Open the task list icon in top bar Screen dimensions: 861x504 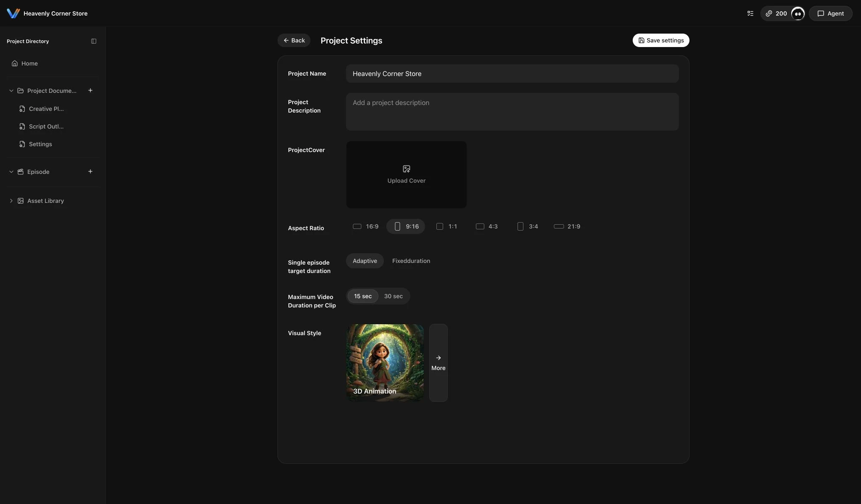coord(750,13)
